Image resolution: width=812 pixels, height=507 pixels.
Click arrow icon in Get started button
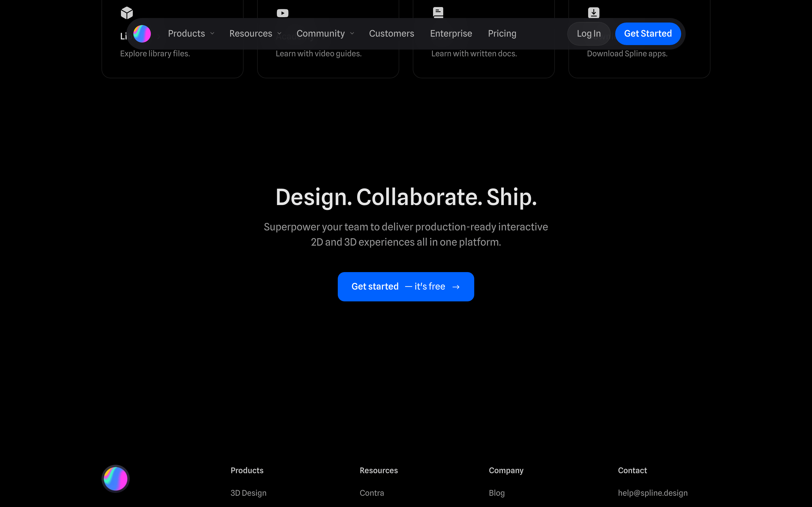tap(456, 287)
